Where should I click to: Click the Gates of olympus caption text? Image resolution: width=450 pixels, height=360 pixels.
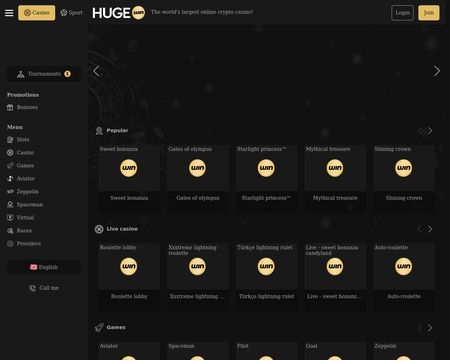[198, 198]
